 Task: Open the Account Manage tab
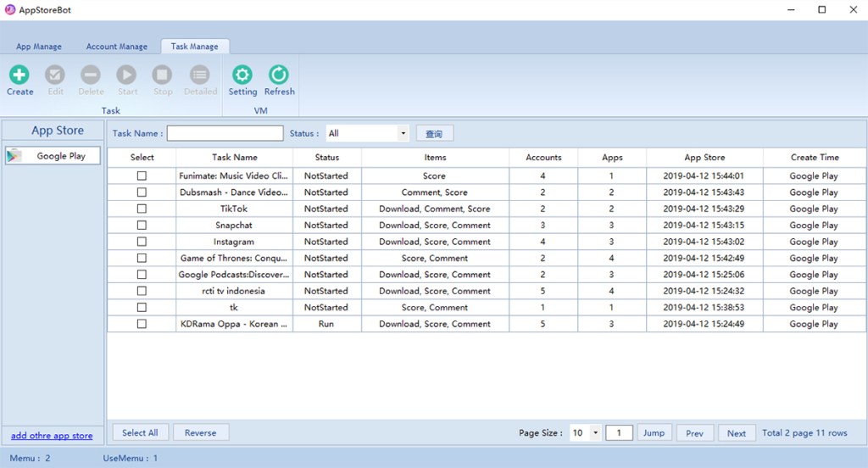coord(117,47)
